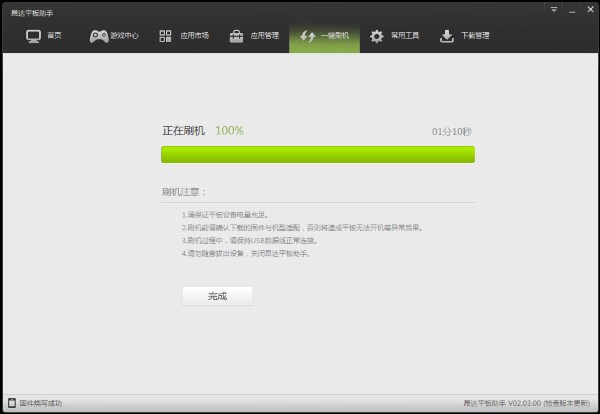Switch to the 应用市场 app market tab
This screenshot has height=414, width=600.
coord(184,36)
